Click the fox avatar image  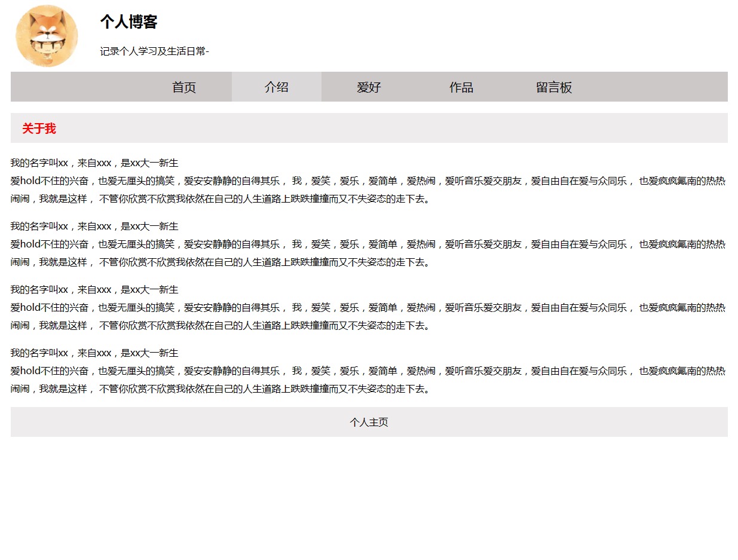coord(47,36)
